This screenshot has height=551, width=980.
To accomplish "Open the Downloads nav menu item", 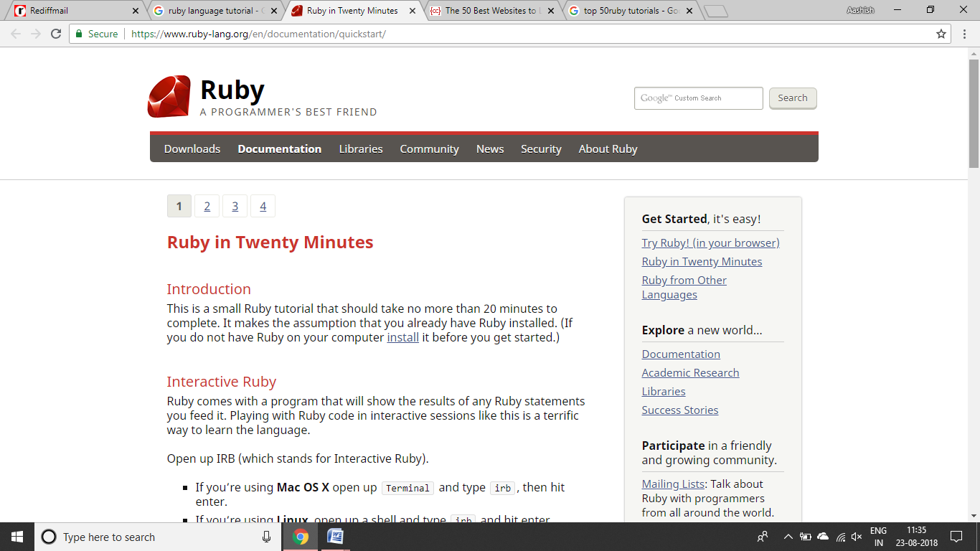I will coord(192,149).
